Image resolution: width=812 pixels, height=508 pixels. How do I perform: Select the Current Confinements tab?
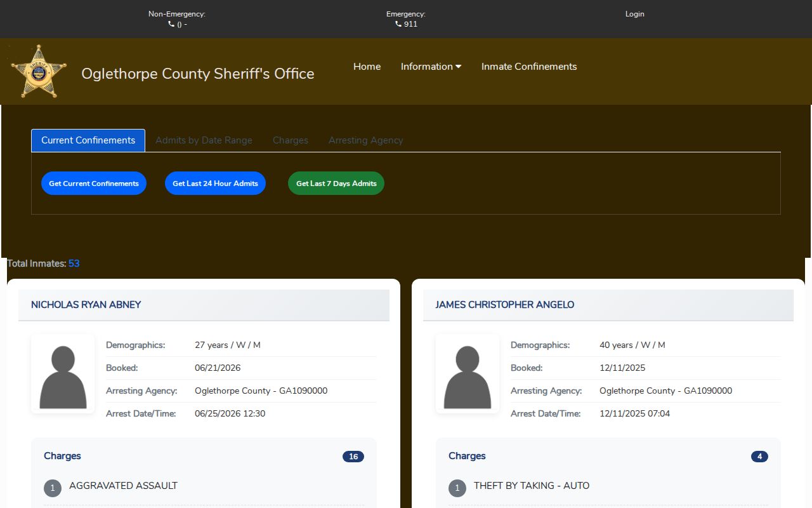tap(88, 140)
